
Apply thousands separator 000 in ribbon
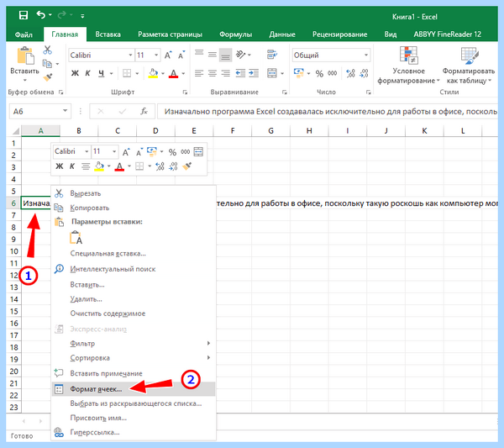[x=333, y=74]
